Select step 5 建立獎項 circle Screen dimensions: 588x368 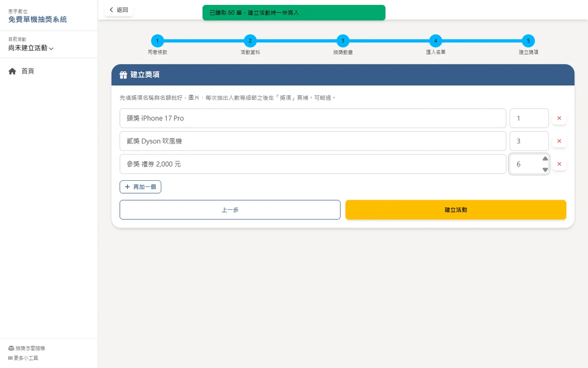pyautogui.click(x=528, y=41)
